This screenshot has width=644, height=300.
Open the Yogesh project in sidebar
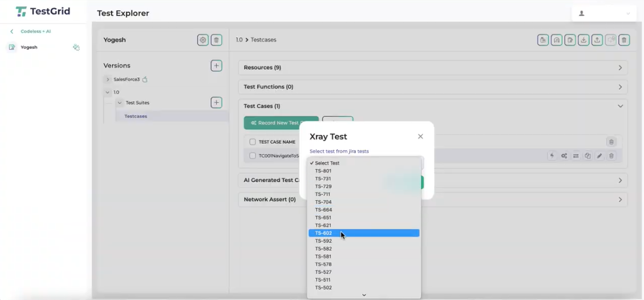[x=28, y=47]
